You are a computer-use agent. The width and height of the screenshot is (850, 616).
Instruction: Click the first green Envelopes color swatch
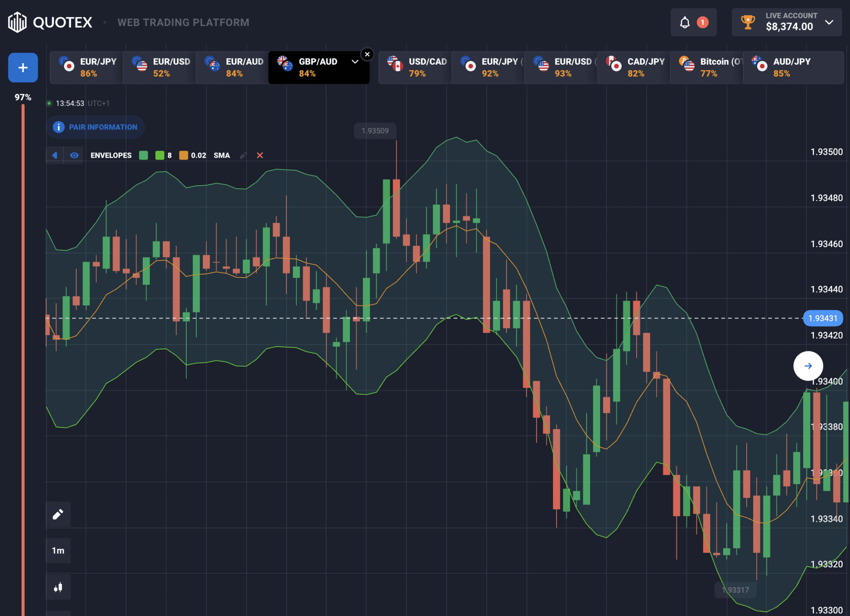pos(144,156)
